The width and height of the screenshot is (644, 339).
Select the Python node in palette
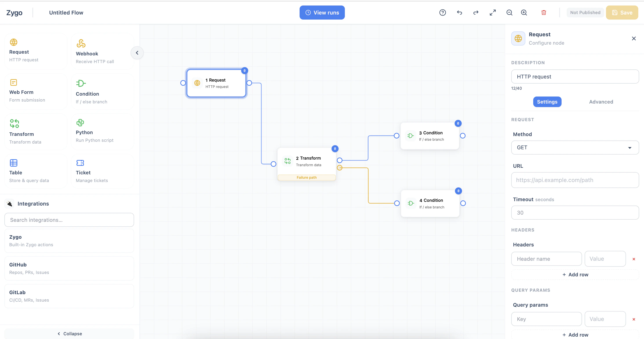tap(102, 132)
